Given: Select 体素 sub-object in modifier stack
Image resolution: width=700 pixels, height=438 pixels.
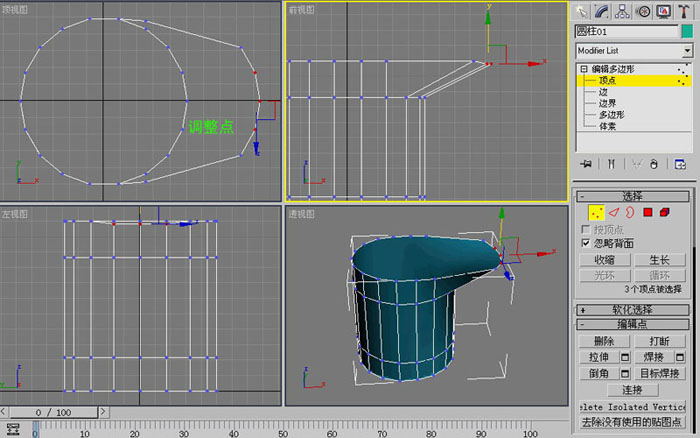Looking at the screenshot, I should pyautogui.click(x=607, y=126).
